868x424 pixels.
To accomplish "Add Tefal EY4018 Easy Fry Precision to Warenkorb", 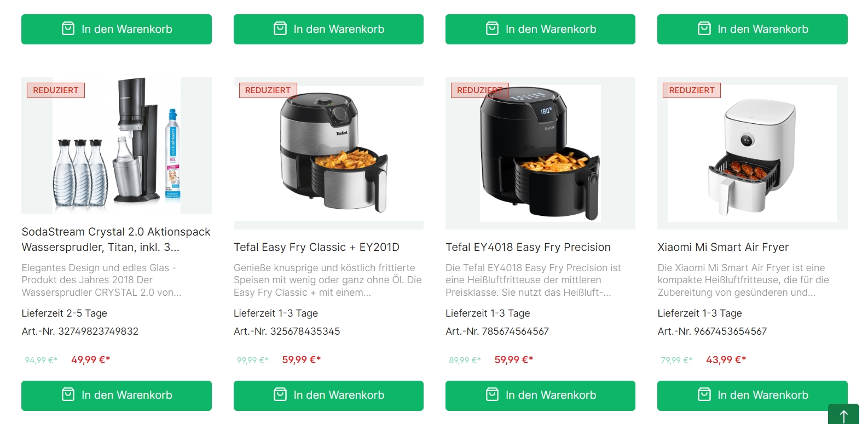I will 540,396.
